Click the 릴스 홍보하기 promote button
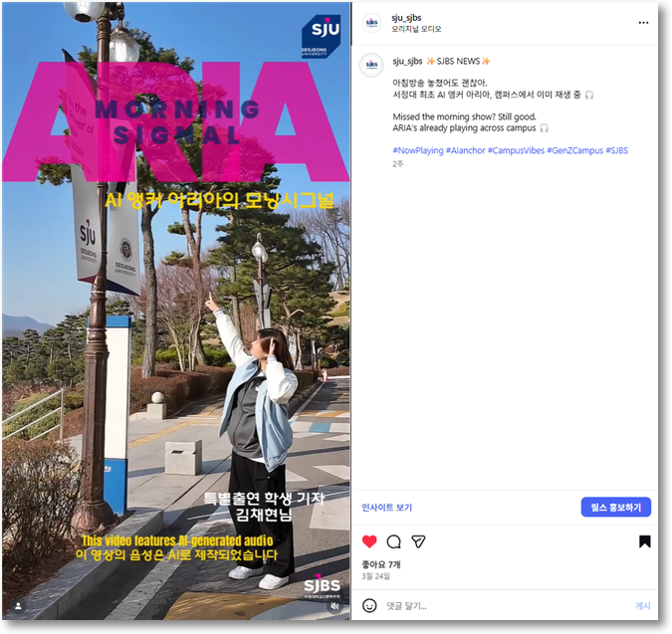Image resolution: width=672 pixels, height=634 pixels. 616,508
